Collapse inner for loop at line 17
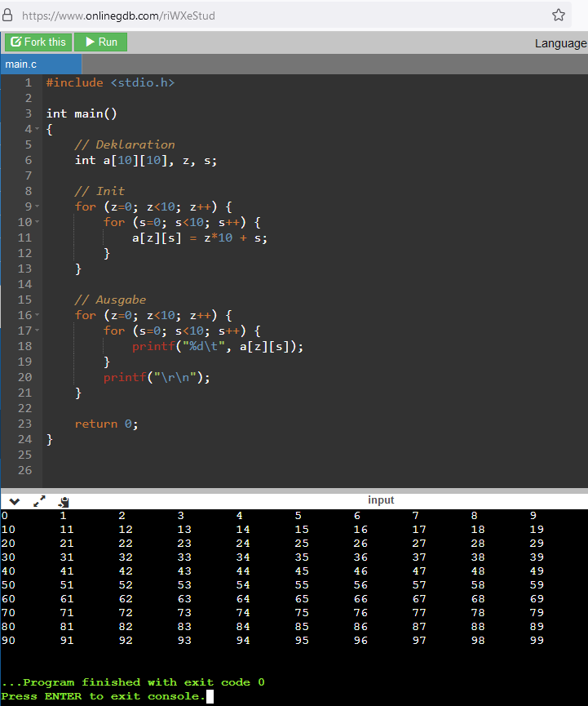Screen dimensions: 588x706 coord(38,331)
